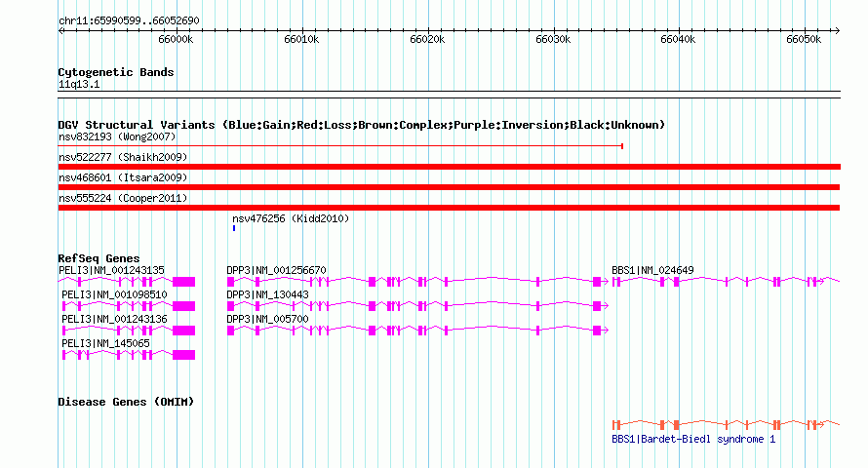Click the PELI3|NM_145065 transcript label

click(105, 343)
